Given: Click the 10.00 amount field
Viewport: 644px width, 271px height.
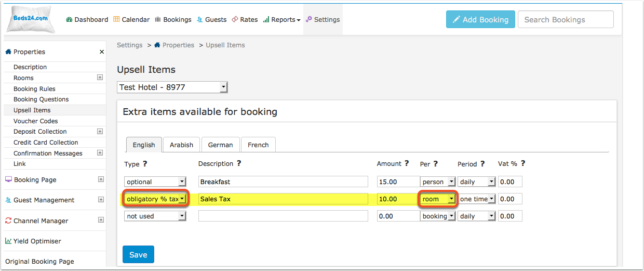Looking at the screenshot, I should tap(398, 199).
